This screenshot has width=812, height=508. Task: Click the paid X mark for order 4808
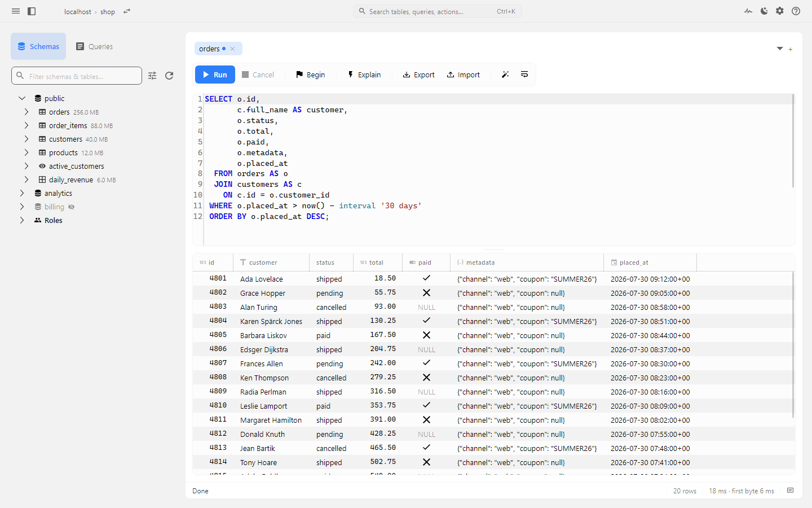point(426,377)
